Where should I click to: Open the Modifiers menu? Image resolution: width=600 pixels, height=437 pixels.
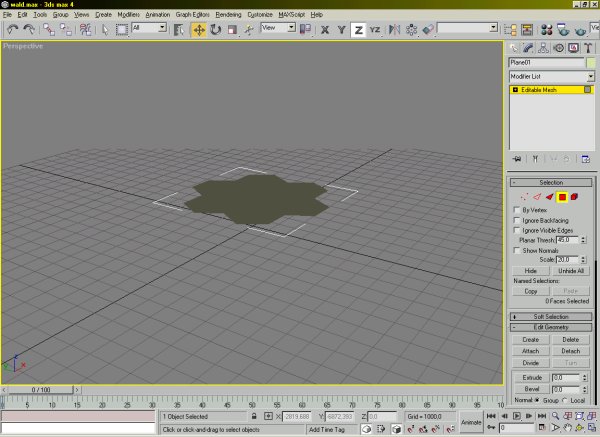128,16
